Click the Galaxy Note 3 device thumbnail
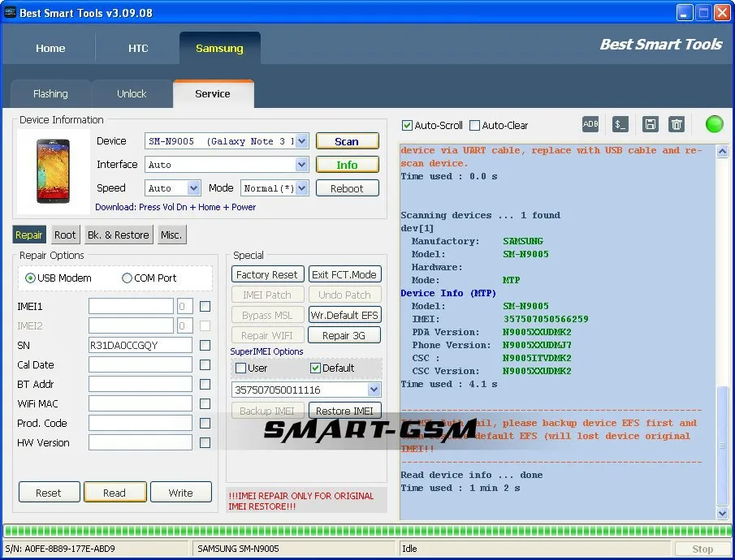735x560 pixels. [x=54, y=171]
